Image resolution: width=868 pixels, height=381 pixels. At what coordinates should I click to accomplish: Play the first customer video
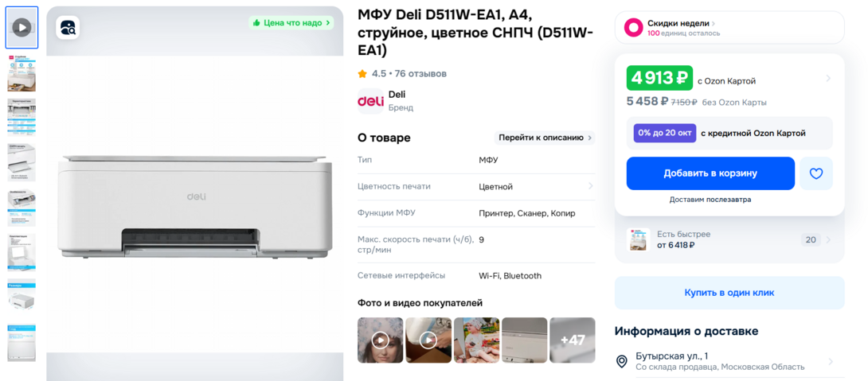[x=381, y=340]
